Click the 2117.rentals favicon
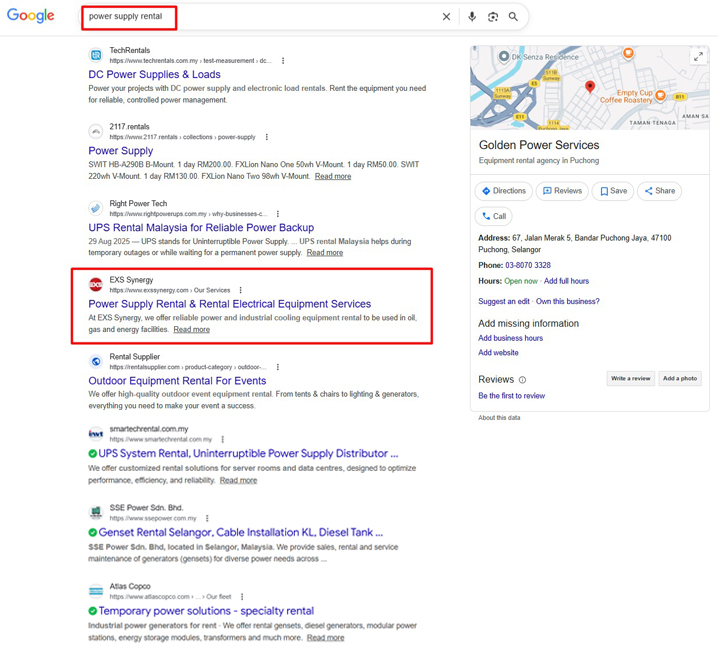Image resolution: width=718 pixels, height=654 pixels. 96,131
